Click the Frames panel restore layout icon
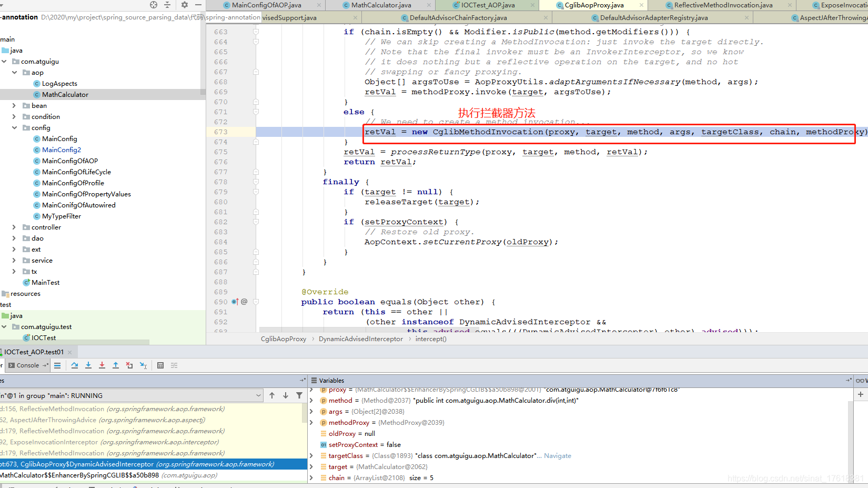Image resolution: width=868 pixels, height=488 pixels. (x=302, y=380)
